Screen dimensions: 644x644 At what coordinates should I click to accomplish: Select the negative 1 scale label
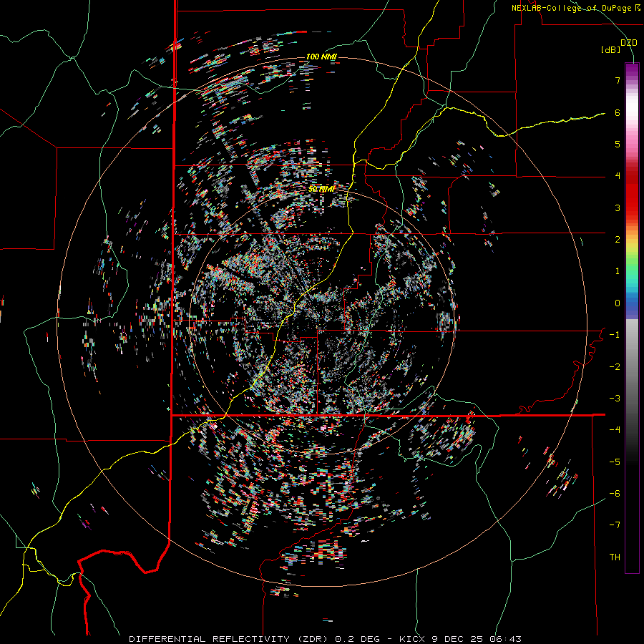[x=615, y=335]
